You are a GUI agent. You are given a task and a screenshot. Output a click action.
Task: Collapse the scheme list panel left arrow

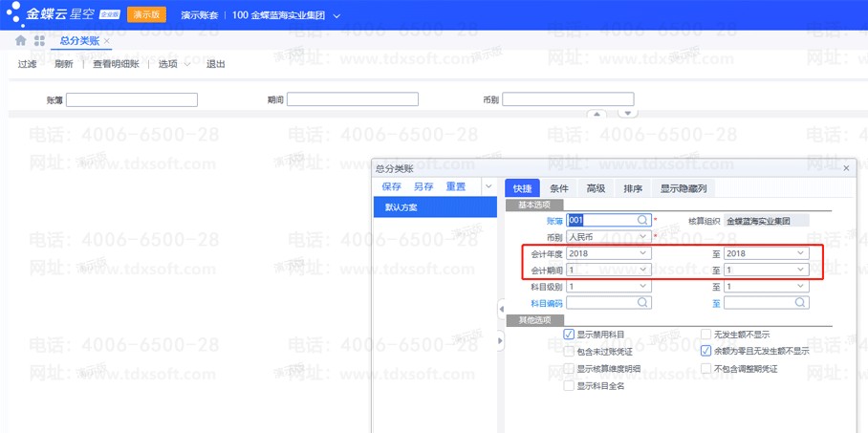[x=501, y=309]
